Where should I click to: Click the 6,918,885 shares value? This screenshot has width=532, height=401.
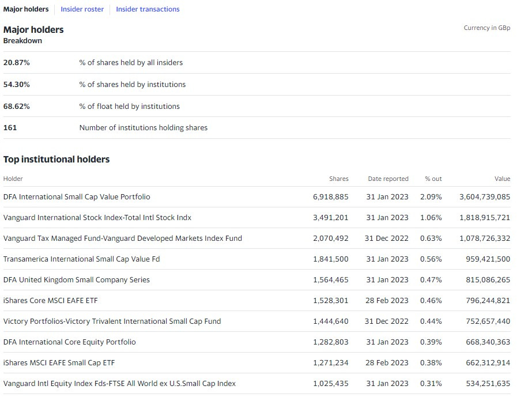click(330, 197)
